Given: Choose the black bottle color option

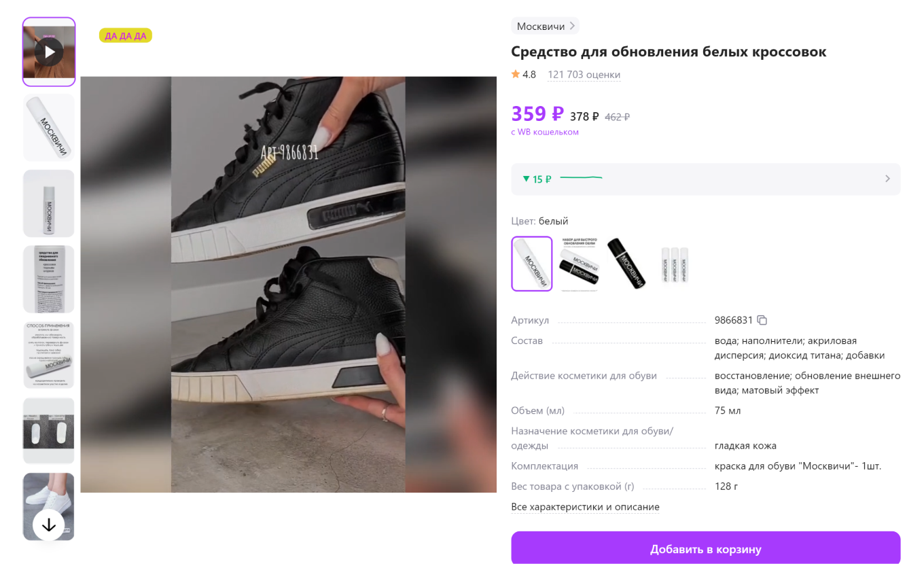Looking at the screenshot, I should [x=626, y=264].
